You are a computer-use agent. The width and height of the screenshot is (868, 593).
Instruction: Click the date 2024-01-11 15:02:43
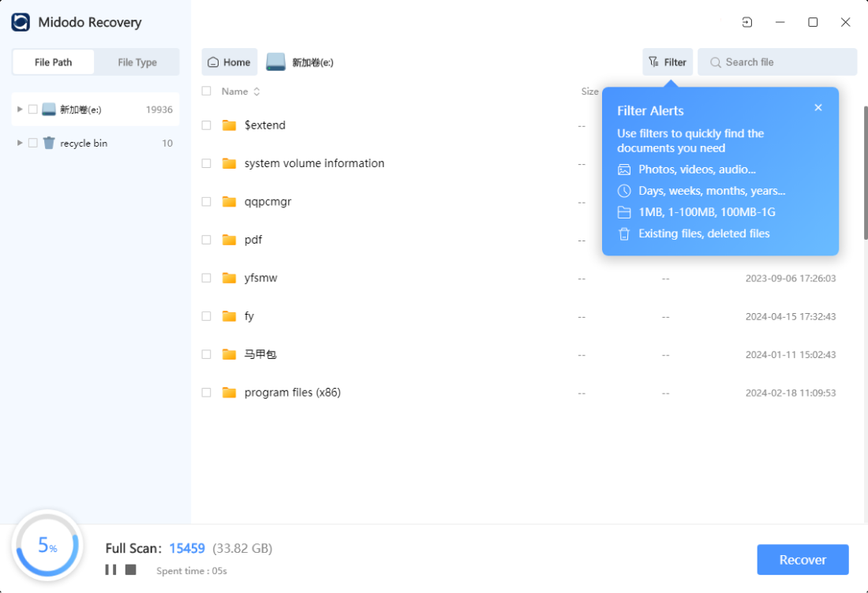(791, 355)
